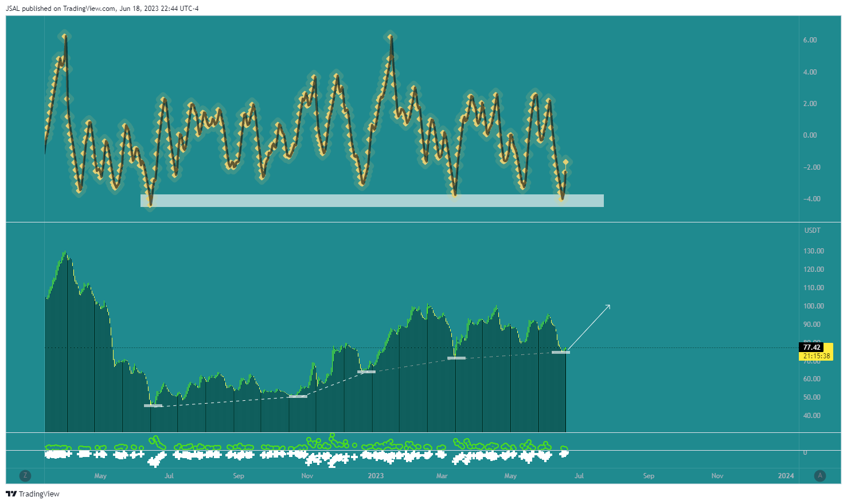Click the 90.00 price axis label

[812, 325]
